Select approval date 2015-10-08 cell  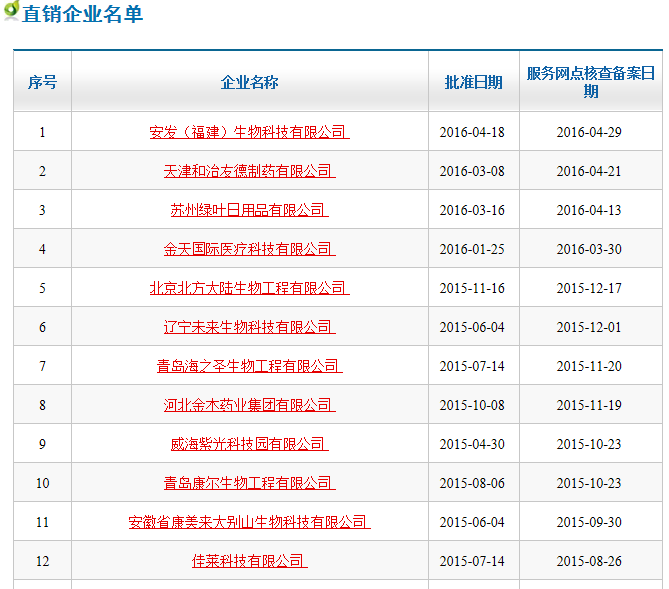472,405
